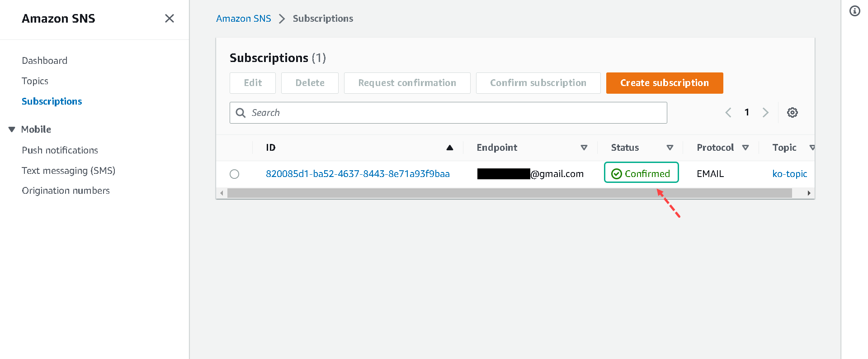Go to the next page of subscriptions

tap(765, 113)
